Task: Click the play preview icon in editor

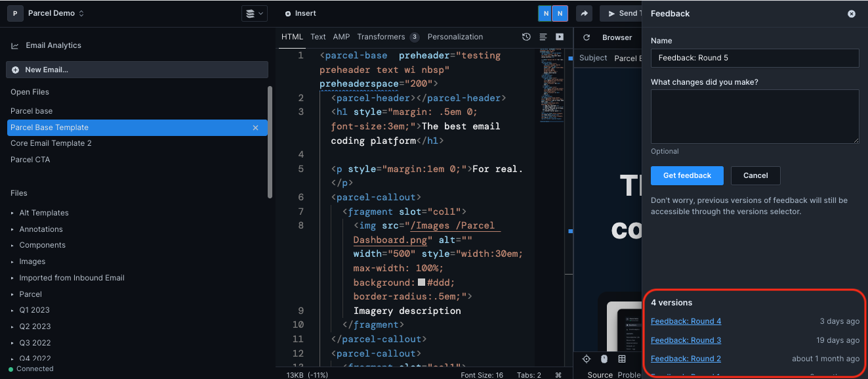Action: tap(560, 37)
